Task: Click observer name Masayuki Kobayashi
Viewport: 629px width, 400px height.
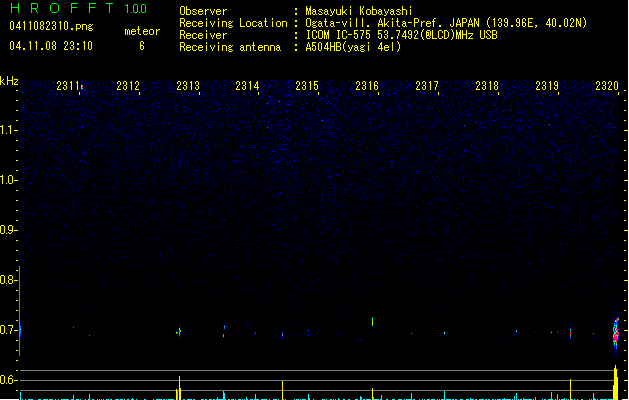Action: point(359,11)
